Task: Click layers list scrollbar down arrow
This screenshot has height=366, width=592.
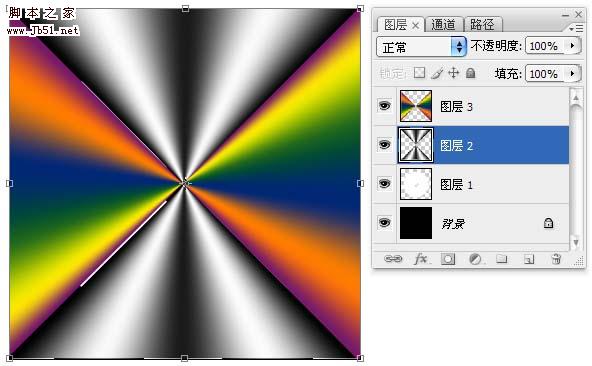Action: point(576,242)
